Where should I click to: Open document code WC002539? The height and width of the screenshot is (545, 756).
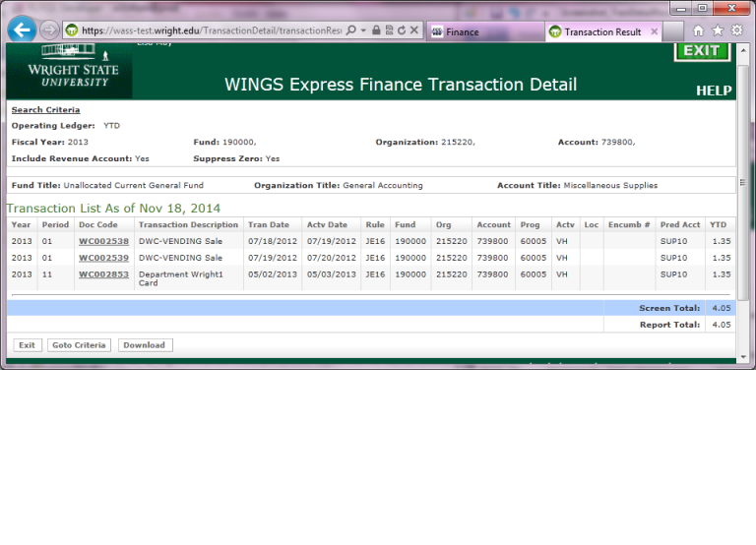click(103, 258)
